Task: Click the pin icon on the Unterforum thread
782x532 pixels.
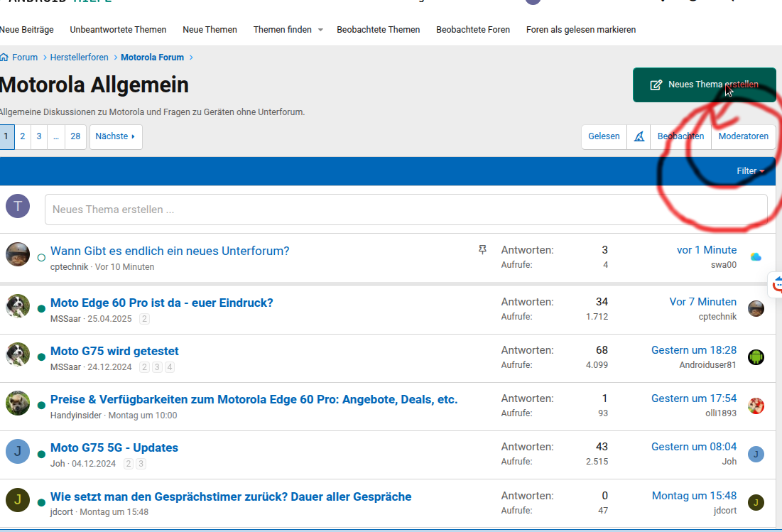Action: coord(483,250)
